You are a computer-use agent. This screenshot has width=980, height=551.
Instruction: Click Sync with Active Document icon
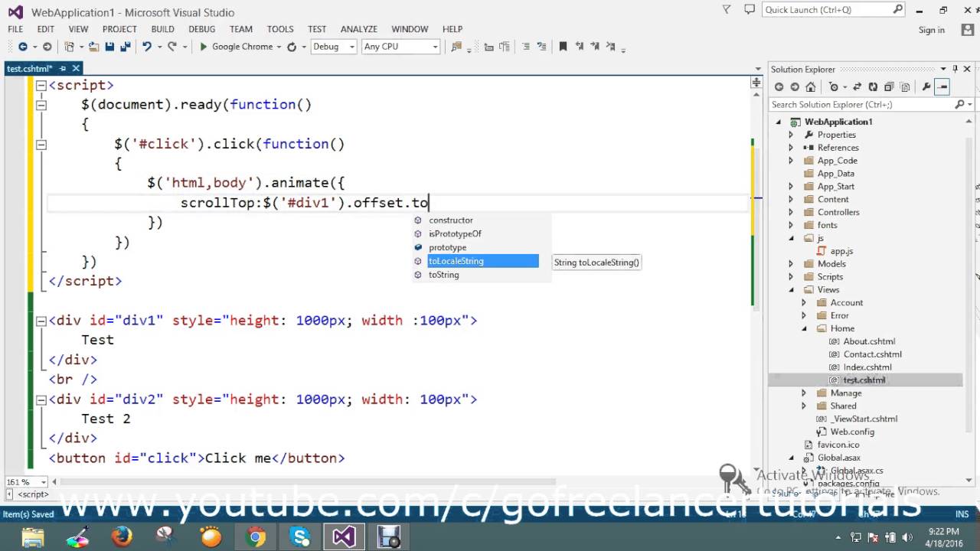(x=857, y=86)
